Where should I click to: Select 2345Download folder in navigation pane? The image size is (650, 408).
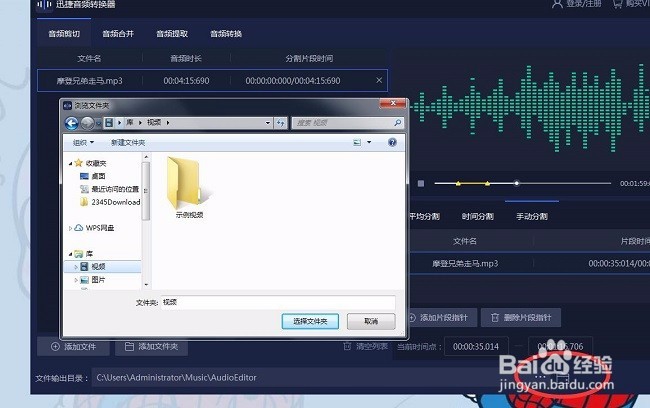coord(116,202)
